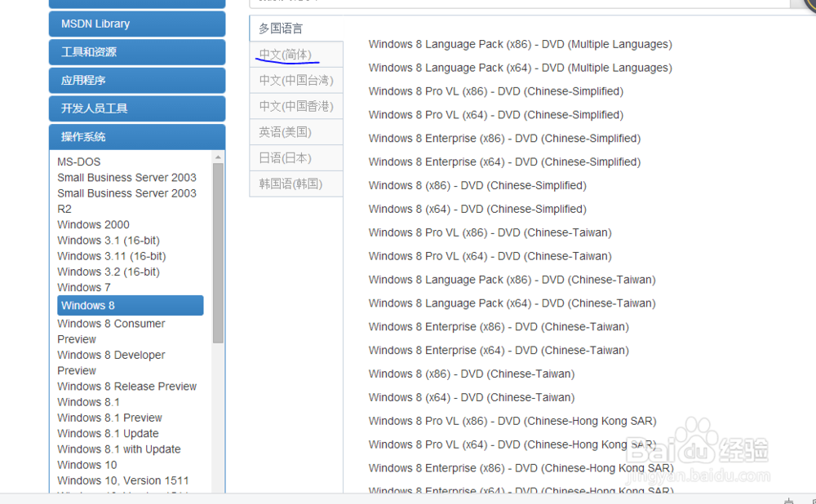This screenshot has width=816, height=504.
Task: Select Small Business Server 2003 R2
Action: coord(126,201)
